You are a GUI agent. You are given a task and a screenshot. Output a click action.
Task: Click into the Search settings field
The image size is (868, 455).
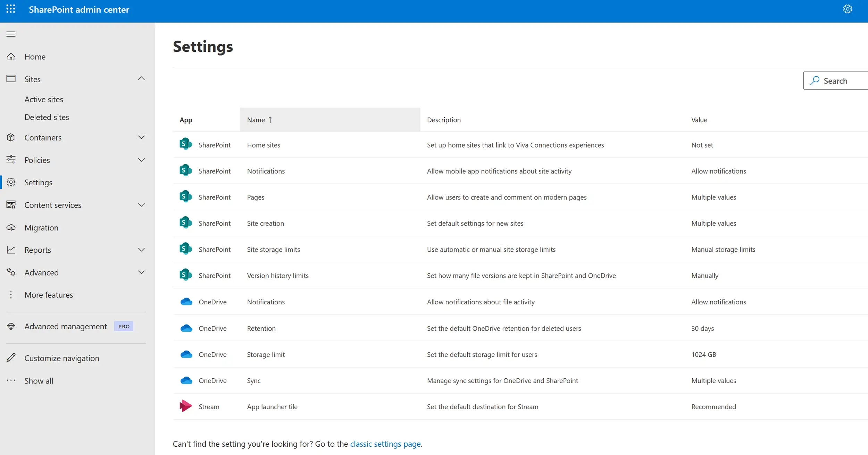[835, 81]
